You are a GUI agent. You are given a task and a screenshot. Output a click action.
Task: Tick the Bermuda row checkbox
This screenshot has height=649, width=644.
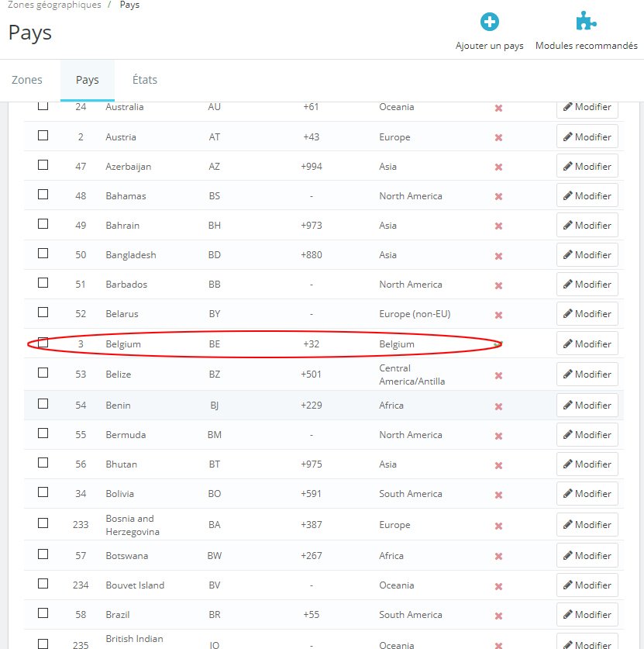(43, 433)
